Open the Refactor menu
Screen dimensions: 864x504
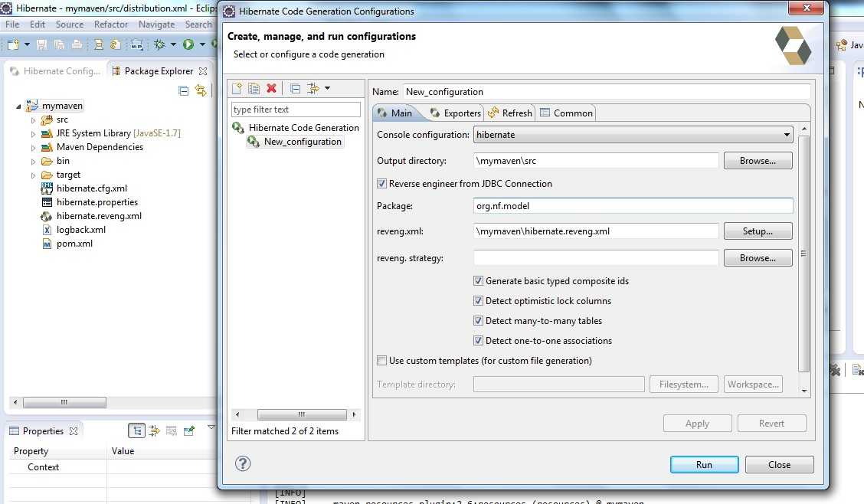tap(111, 25)
